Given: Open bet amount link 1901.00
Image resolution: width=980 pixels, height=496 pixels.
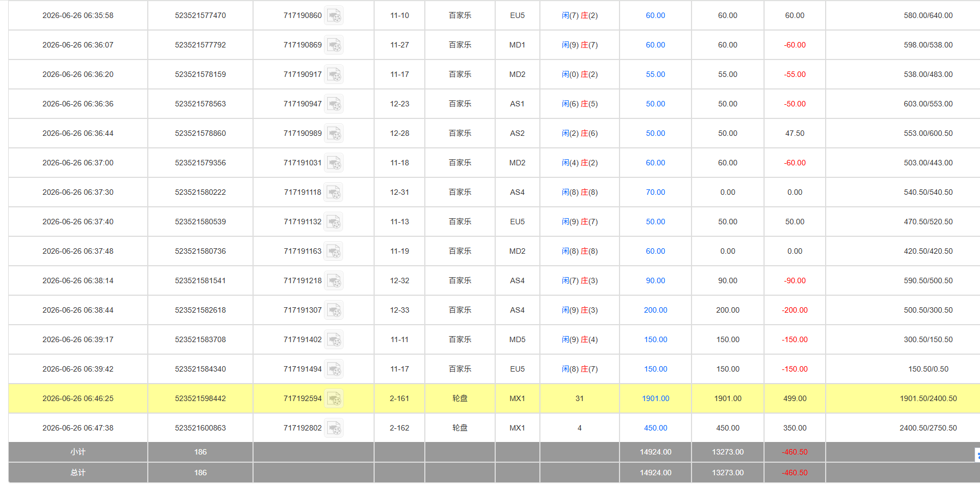Looking at the screenshot, I should [x=656, y=398].
